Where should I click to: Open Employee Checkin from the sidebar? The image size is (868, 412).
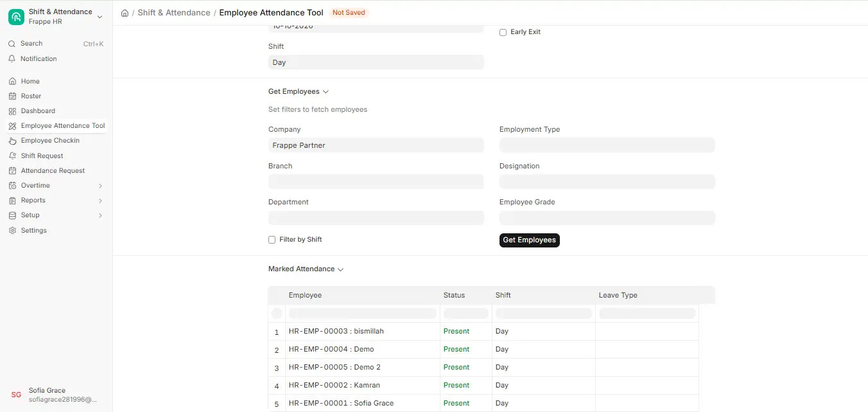pyautogui.click(x=50, y=141)
